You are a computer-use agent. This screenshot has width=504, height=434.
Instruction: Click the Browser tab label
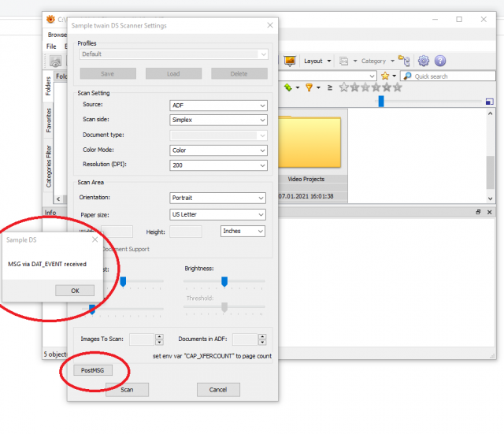(57, 35)
